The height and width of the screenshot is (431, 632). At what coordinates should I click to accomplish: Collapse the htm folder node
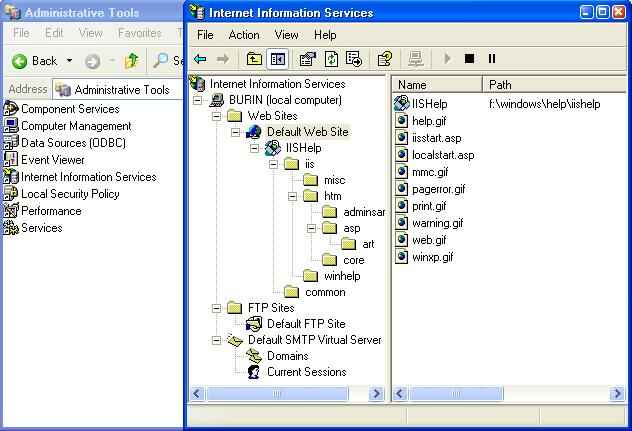(x=292, y=196)
